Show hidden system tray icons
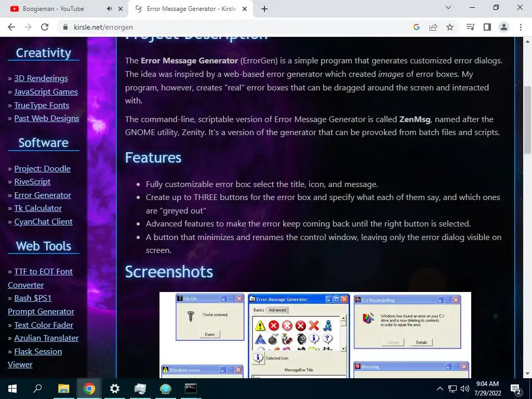The height and width of the screenshot is (399, 532). [440, 389]
